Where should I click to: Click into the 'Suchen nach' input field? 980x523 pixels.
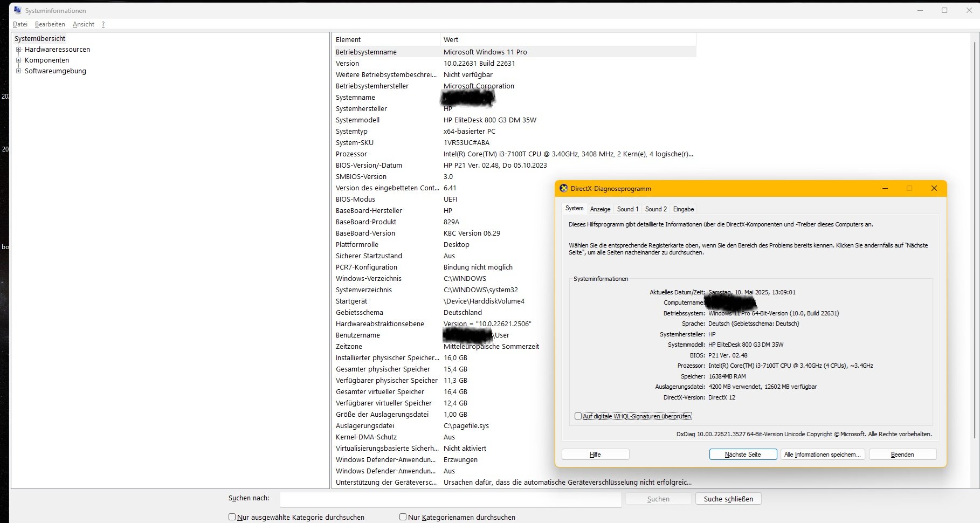(451, 499)
